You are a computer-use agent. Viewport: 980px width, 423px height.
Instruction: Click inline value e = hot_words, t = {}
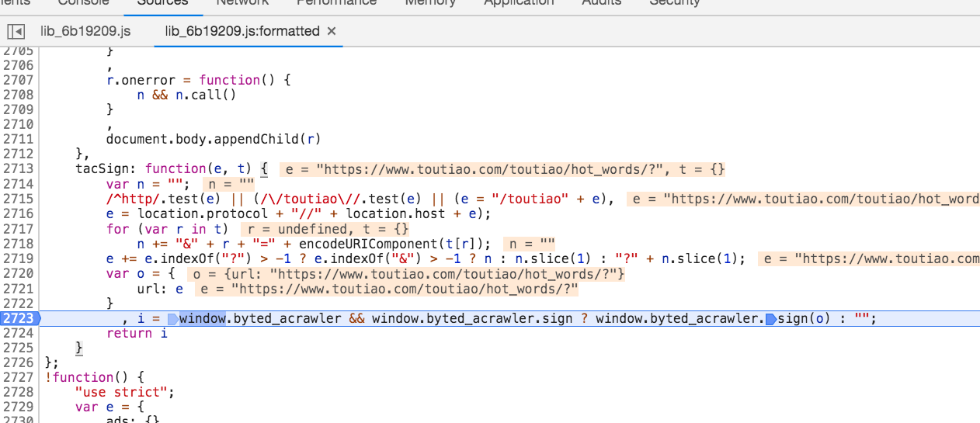502,169
